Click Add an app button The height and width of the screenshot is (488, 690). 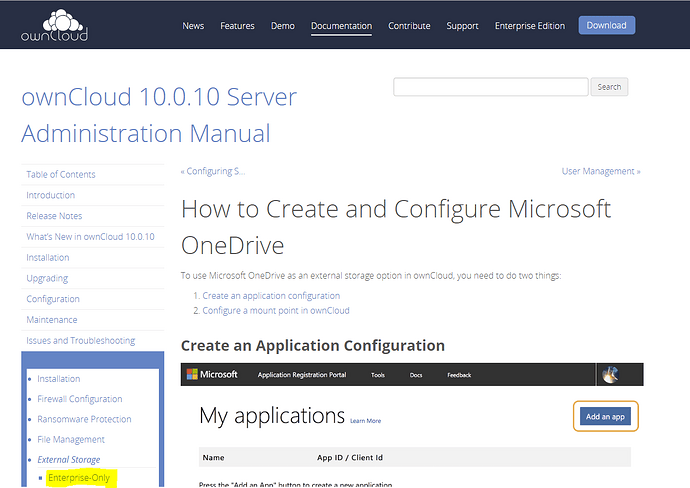click(x=605, y=416)
